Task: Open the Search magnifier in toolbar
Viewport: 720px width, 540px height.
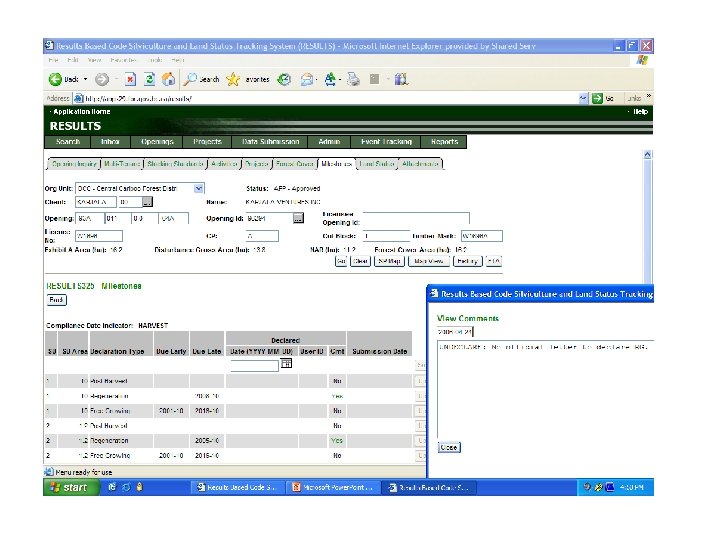Action: coord(189,79)
